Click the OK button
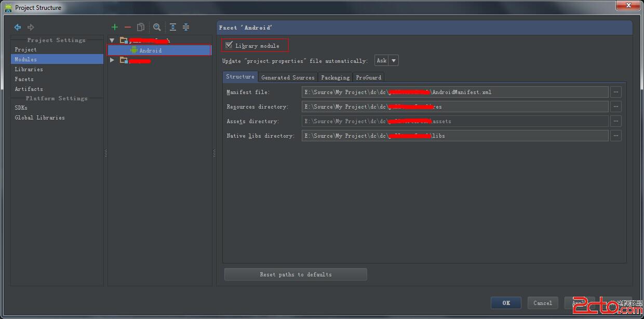The height and width of the screenshot is (319, 644). [506, 303]
